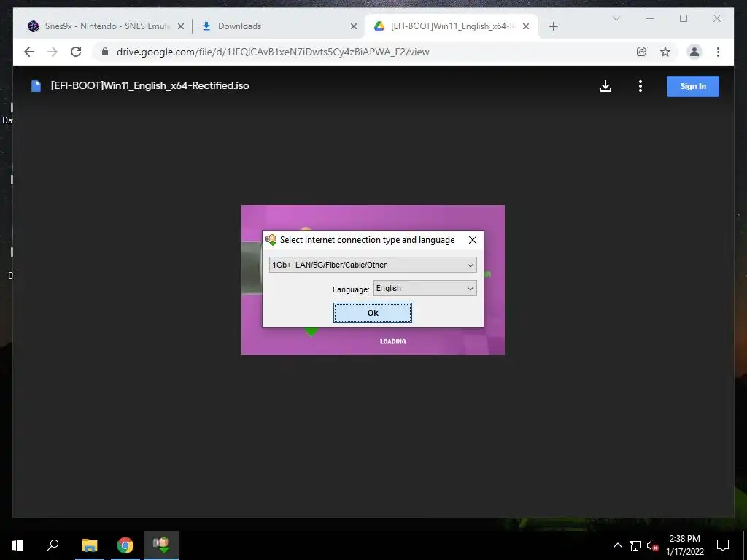Open the Chrome profile avatar menu
747x560 pixels.
[694, 52]
